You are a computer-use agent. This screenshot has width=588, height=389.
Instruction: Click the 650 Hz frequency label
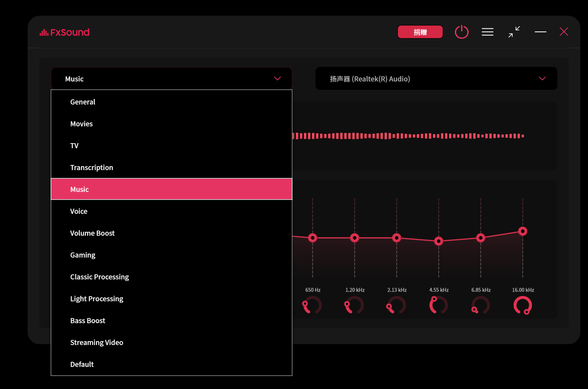[313, 290]
